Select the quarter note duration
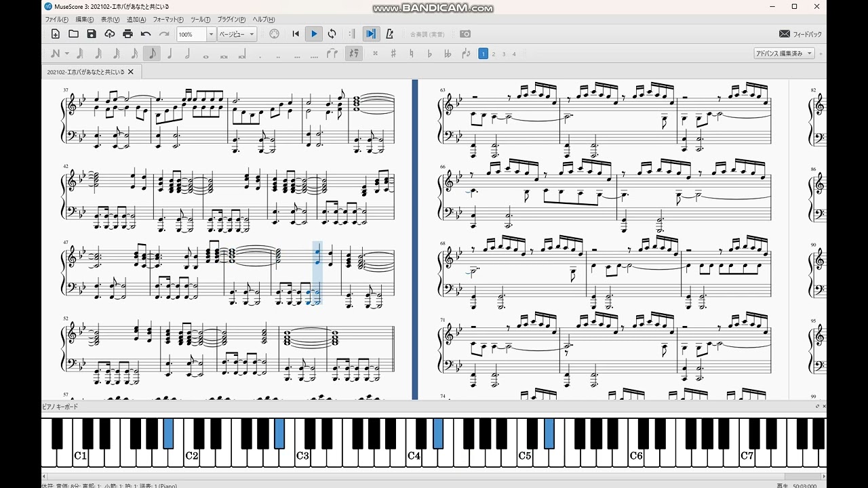 [170, 54]
